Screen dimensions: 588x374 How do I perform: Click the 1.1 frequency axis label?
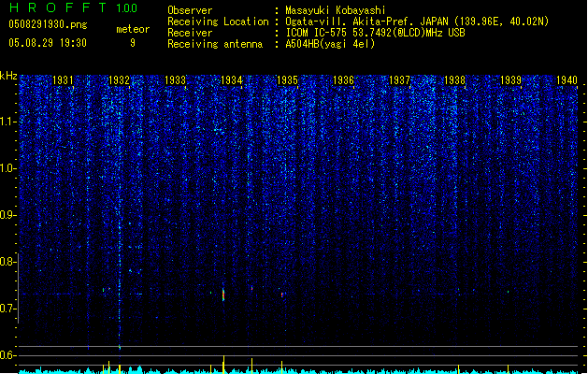tap(8, 122)
